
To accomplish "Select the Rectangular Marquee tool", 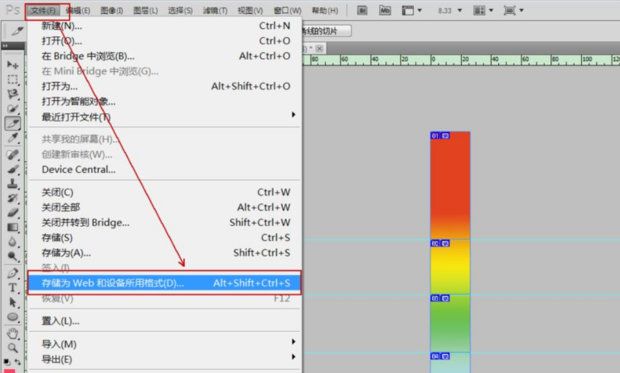I will [x=13, y=80].
